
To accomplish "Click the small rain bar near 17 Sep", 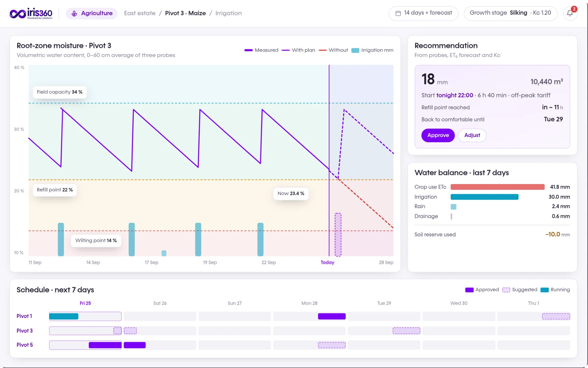I will click(164, 253).
